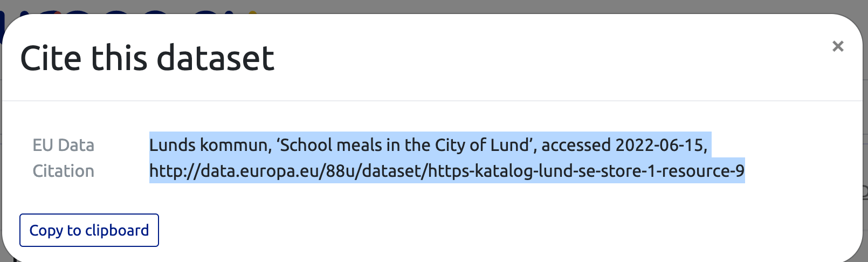The image size is (868, 262).
Task: Click the partially hidden underlined link at right edge
Action: point(865,191)
